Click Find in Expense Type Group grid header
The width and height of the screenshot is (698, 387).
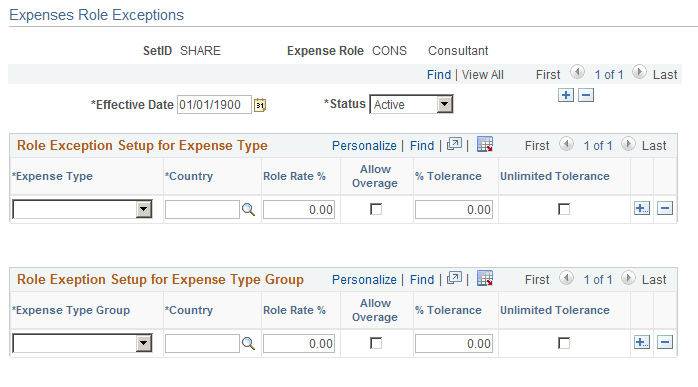click(422, 280)
